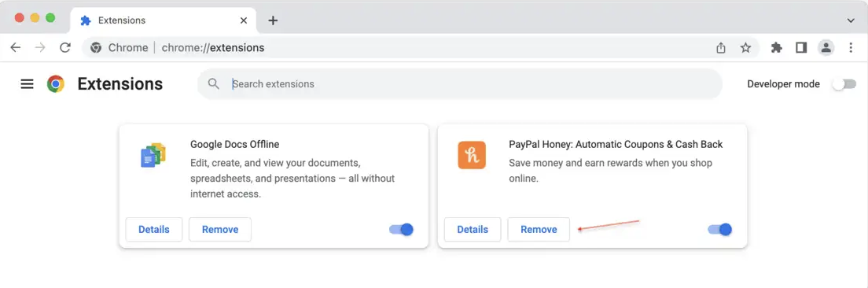
Task: Bookmark this tab with the star icon
Action: point(745,48)
